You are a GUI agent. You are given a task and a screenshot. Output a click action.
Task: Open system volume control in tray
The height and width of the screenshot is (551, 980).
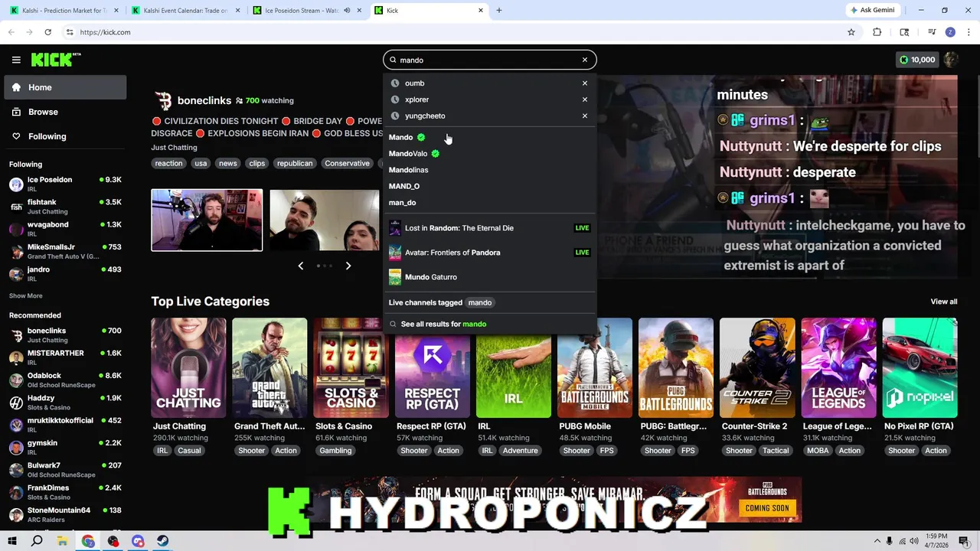tap(913, 541)
